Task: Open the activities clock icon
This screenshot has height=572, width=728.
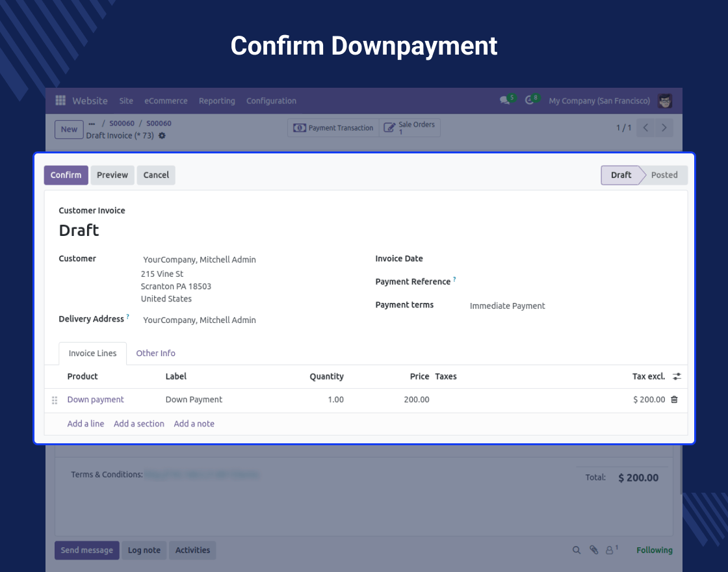Action: pos(530,100)
